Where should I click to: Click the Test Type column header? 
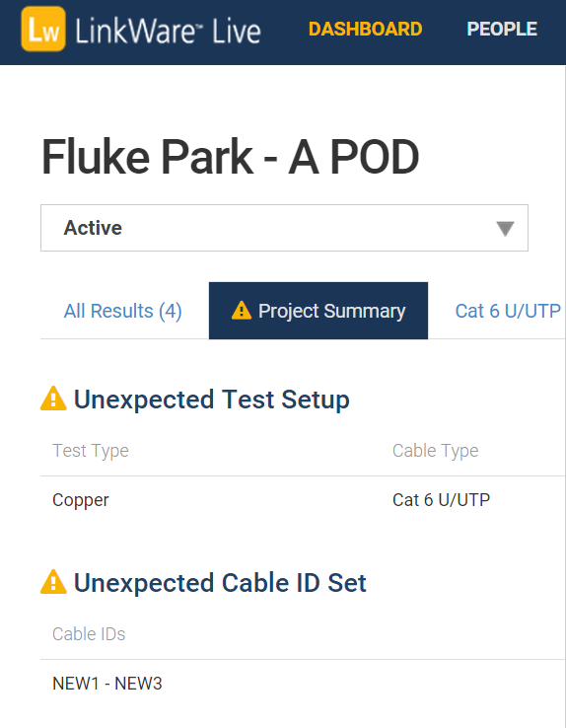91,451
